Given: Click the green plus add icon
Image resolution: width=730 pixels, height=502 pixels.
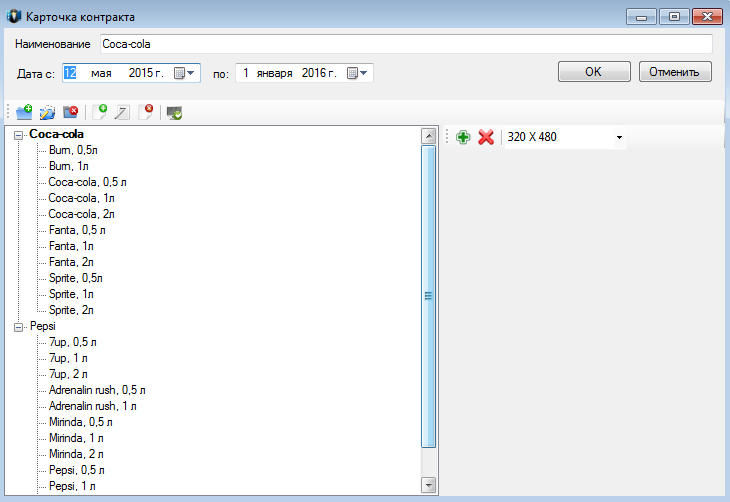Looking at the screenshot, I should pos(463,137).
